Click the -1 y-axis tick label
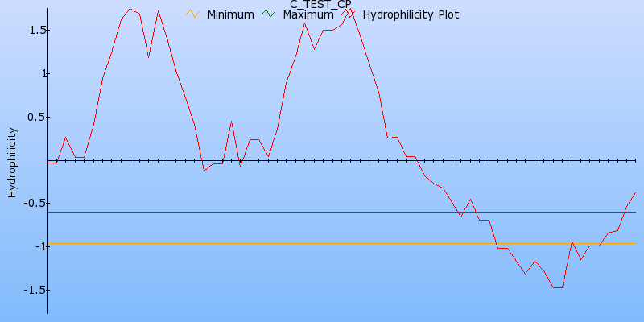The width and height of the screenshot is (644, 322). 36,246
